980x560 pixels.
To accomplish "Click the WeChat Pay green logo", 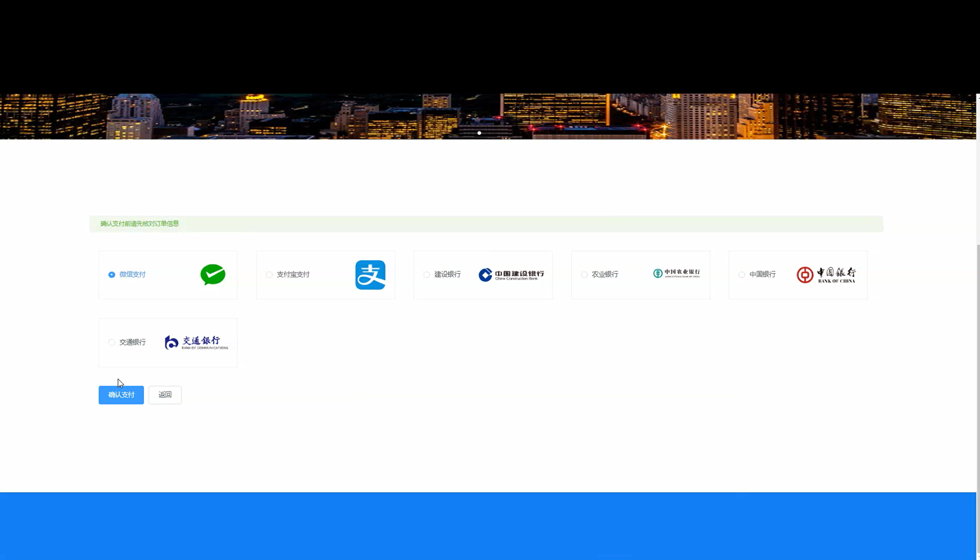I will point(213,274).
